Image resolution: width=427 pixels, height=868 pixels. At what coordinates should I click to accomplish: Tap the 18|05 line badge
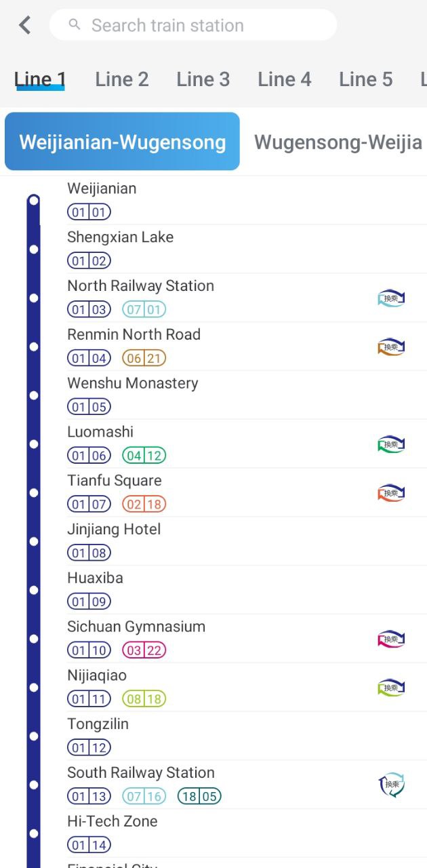200,797
